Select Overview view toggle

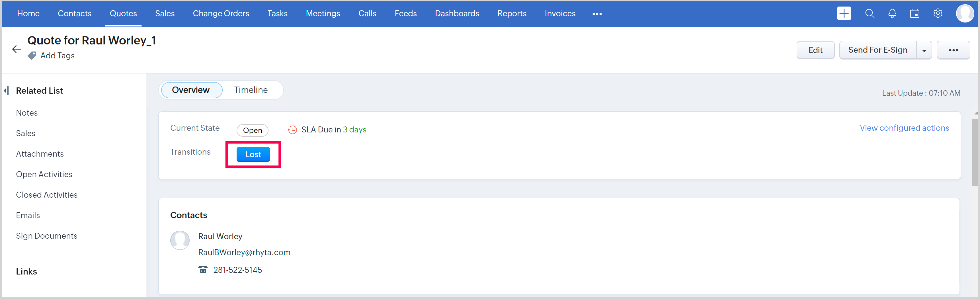click(190, 90)
